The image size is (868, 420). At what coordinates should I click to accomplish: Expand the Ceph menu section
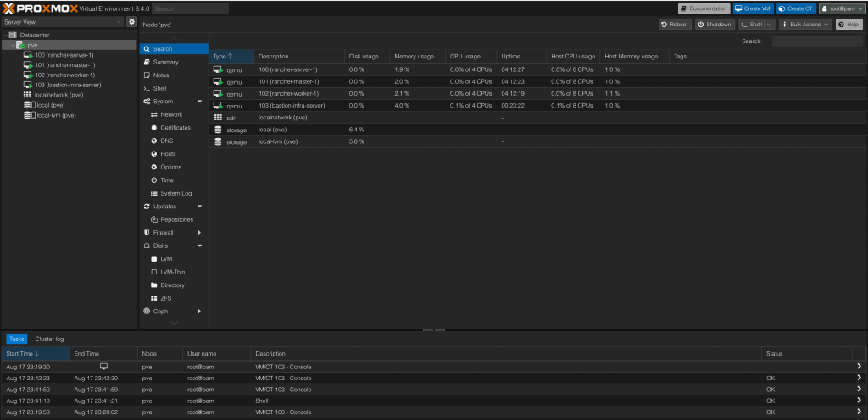click(200, 312)
